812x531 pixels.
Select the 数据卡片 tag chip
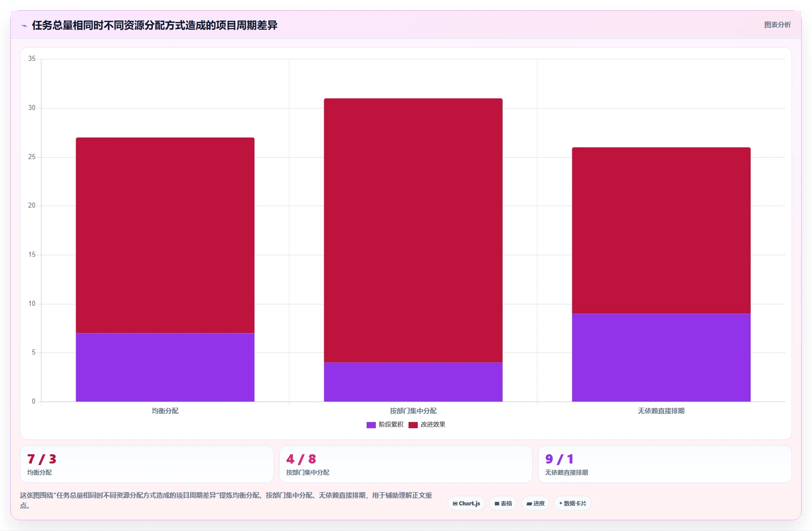tap(573, 503)
